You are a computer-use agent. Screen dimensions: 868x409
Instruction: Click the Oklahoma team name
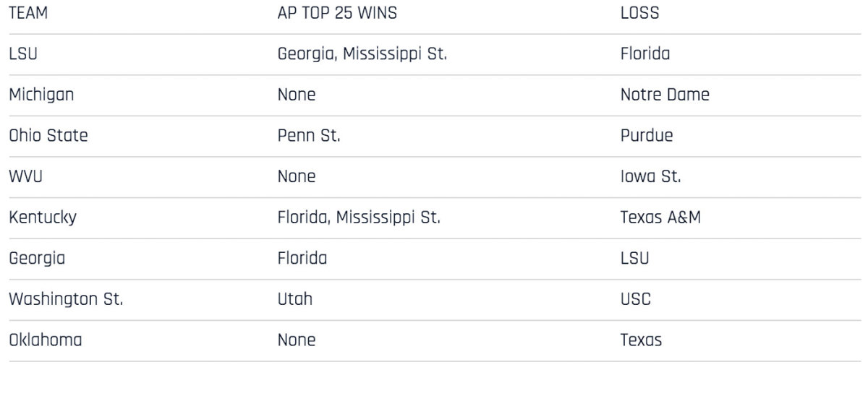(45, 340)
